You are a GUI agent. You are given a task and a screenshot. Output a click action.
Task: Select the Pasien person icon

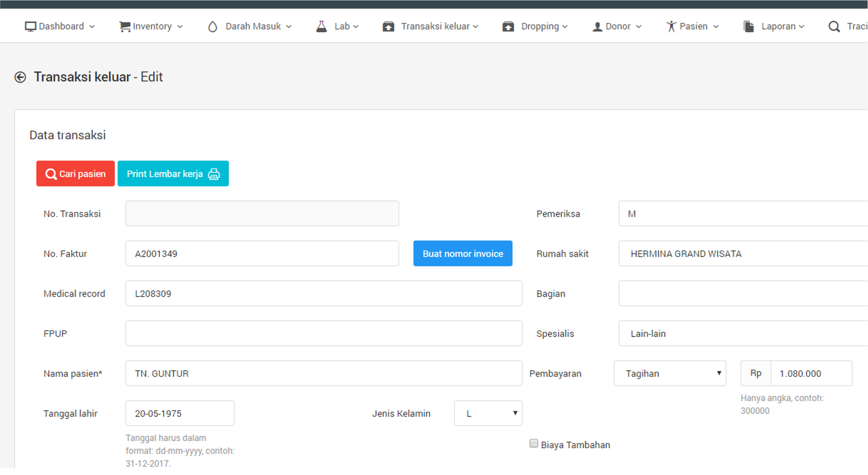(x=671, y=26)
